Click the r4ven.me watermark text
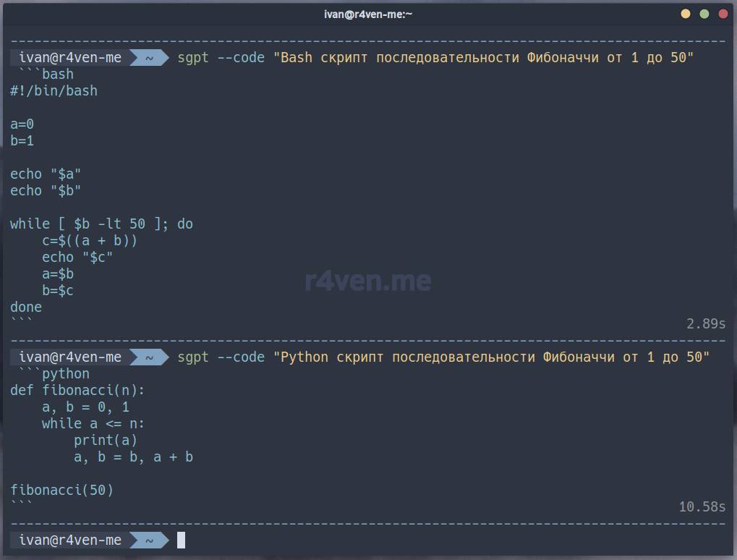 [x=368, y=281]
